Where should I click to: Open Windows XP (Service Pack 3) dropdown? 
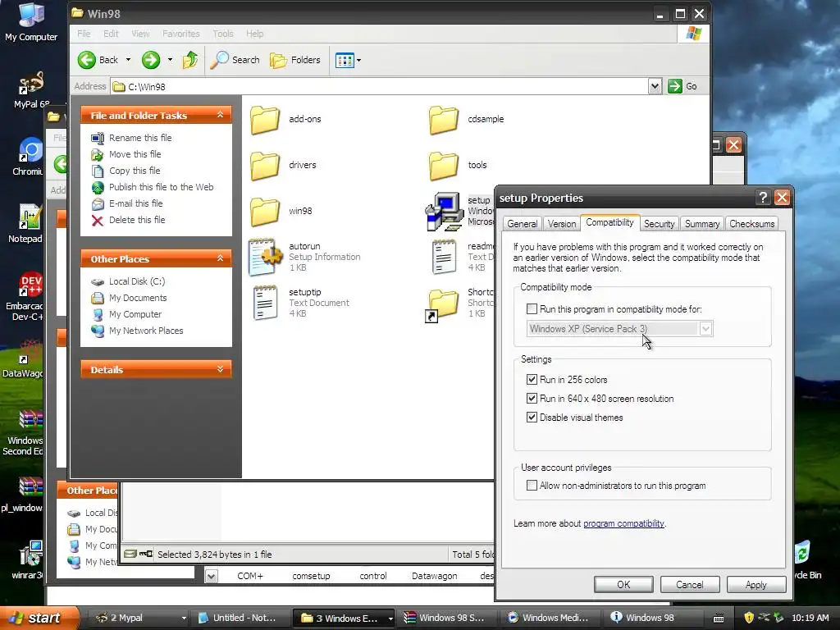coord(705,329)
